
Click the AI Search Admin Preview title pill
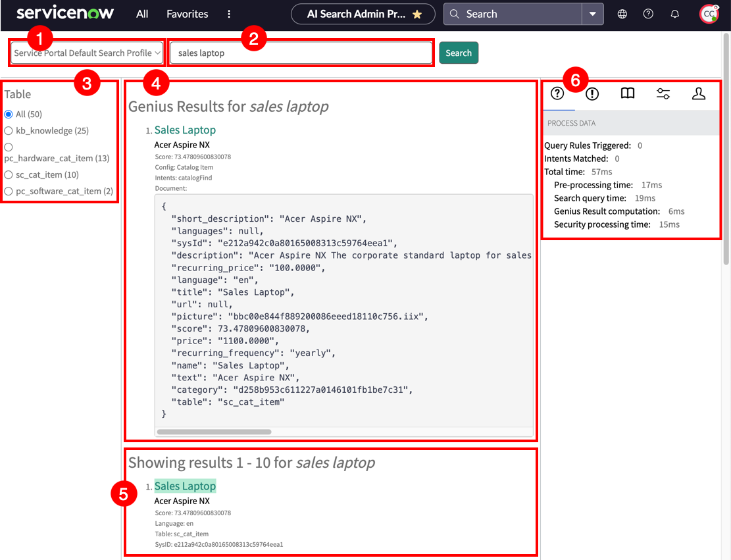coord(363,14)
